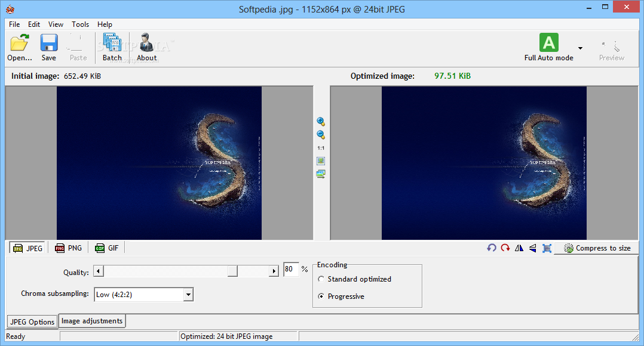Open the Chroma subsampling dropdown

(x=188, y=294)
